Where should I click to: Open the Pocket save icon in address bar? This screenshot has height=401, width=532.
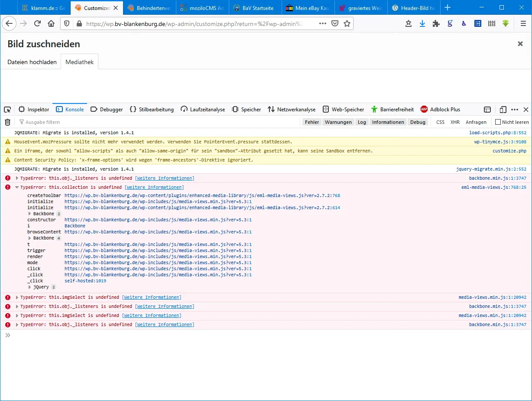point(335,24)
